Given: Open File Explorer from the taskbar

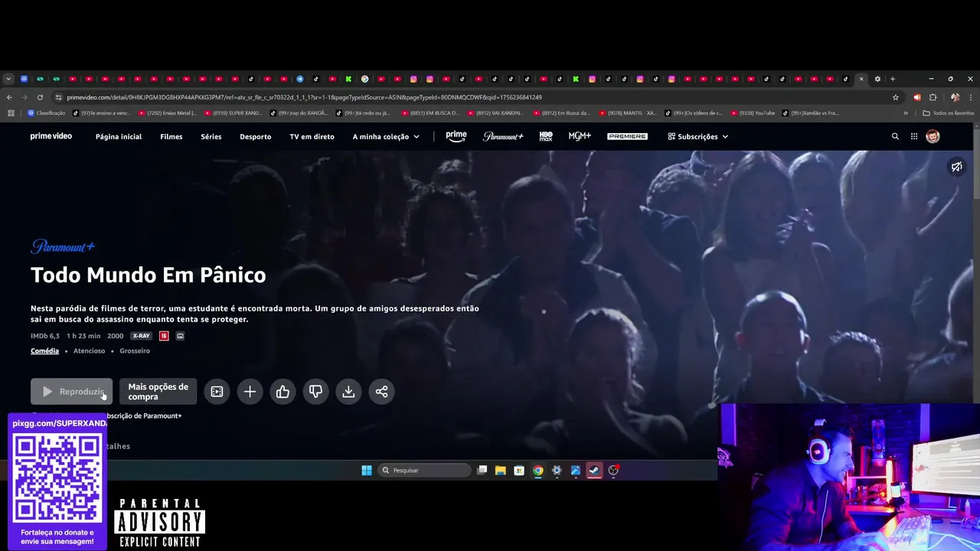Looking at the screenshot, I should [500, 471].
